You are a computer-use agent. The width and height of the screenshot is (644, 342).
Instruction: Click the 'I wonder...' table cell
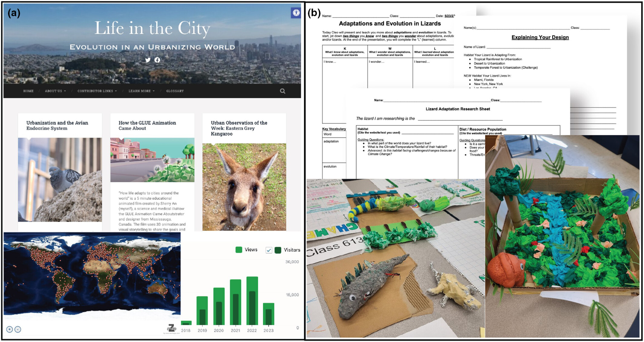tap(390, 73)
